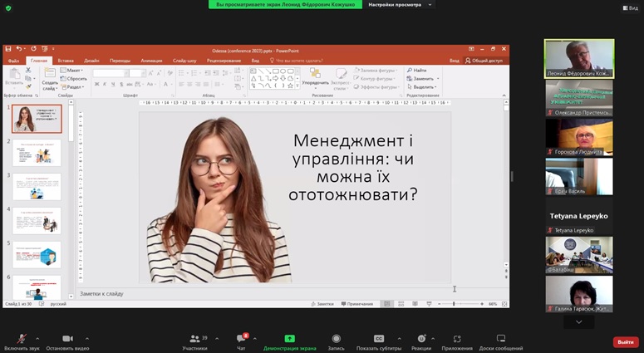Click Найти find button
Screen dimensions: 644x353
(x=417, y=71)
